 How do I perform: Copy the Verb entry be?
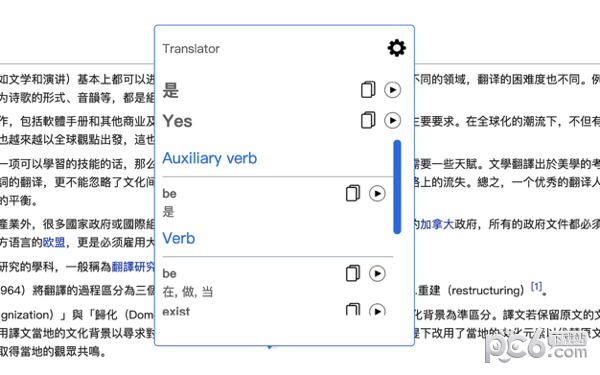[x=353, y=273]
